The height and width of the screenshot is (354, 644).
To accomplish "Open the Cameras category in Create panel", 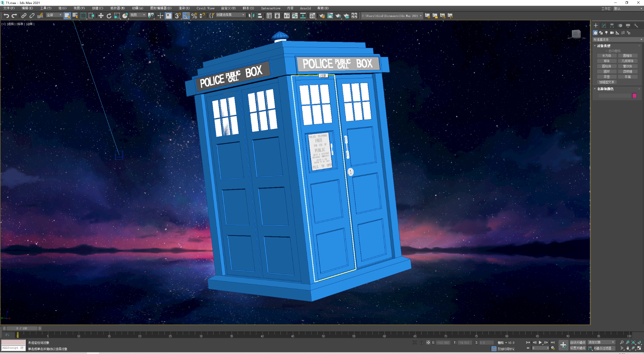I will [x=612, y=33].
